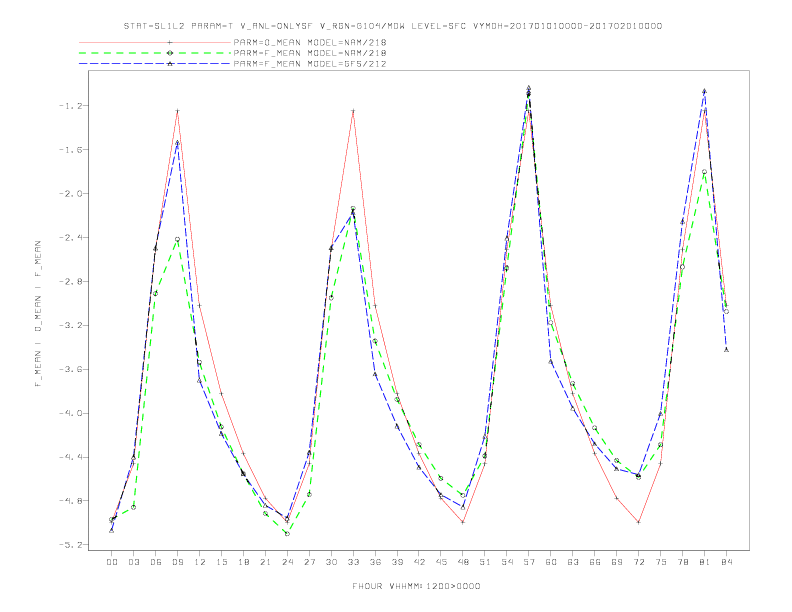This screenshot has width=792, height=612.
Task: Click the chart title beginning STAT=SL1L2
Action: point(392,26)
